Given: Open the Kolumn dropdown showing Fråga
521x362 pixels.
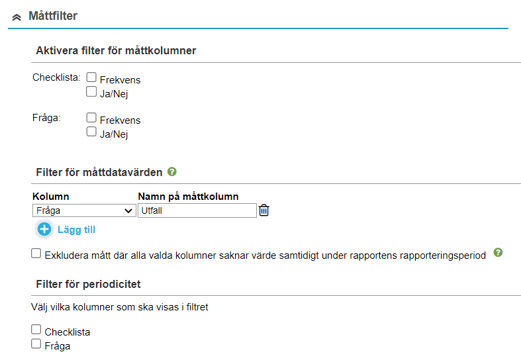Looking at the screenshot, I should [x=84, y=211].
